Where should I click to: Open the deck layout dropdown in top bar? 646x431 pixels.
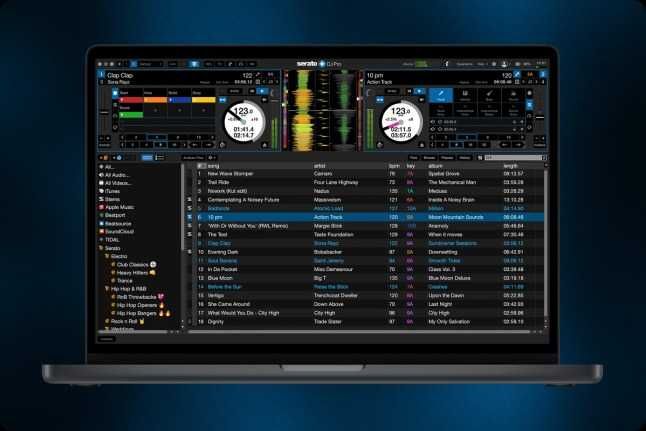coord(151,64)
